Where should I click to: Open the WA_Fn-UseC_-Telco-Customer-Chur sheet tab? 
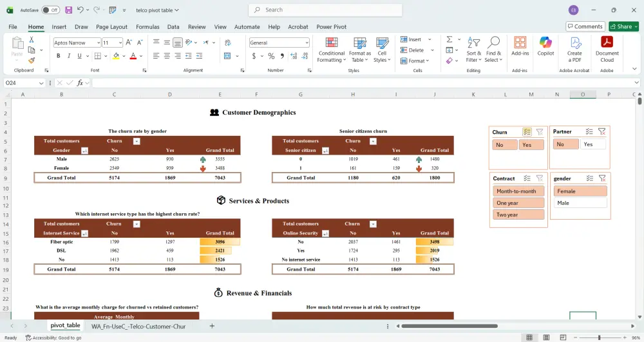(x=138, y=327)
